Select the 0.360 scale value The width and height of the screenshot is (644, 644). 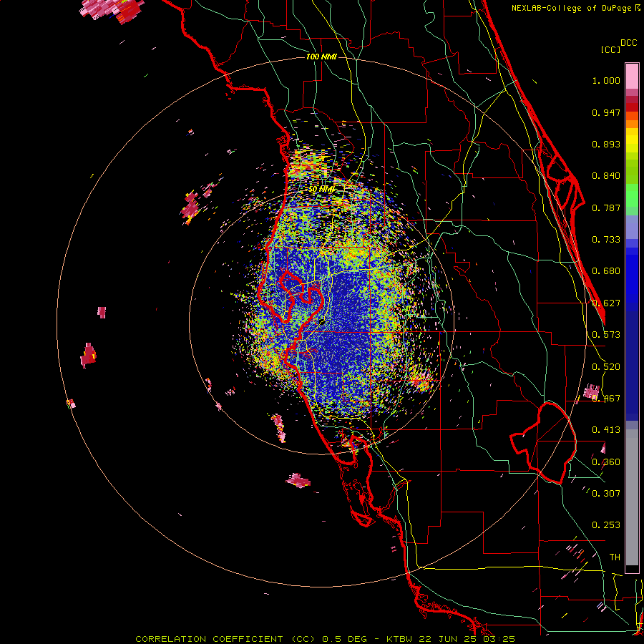[606, 462]
